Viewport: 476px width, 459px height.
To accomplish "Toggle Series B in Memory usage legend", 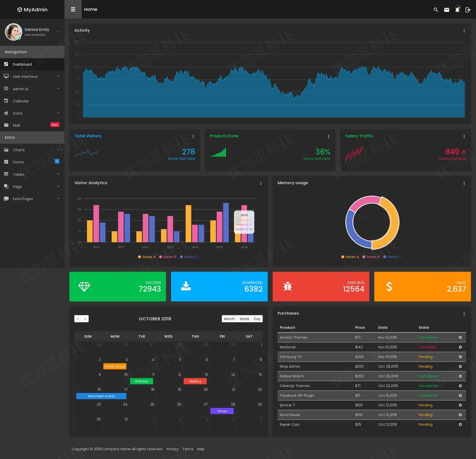I will [371, 257].
